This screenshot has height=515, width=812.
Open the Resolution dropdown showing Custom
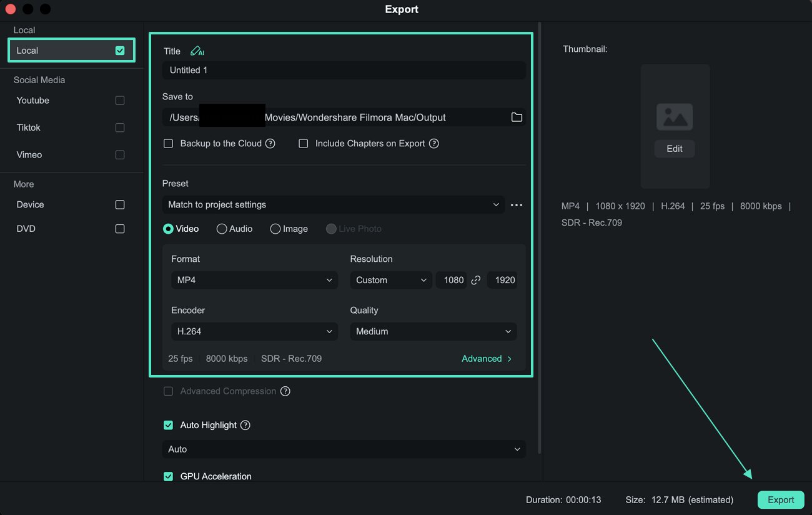[391, 280]
